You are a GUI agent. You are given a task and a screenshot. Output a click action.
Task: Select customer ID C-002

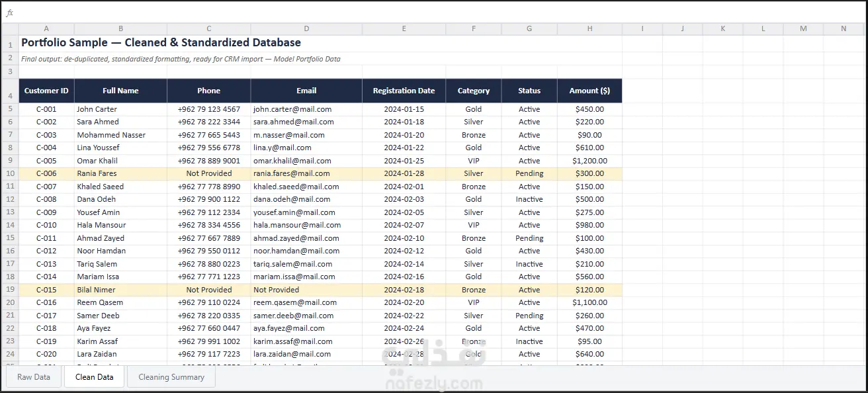pyautogui.click(x=46, y=122)
